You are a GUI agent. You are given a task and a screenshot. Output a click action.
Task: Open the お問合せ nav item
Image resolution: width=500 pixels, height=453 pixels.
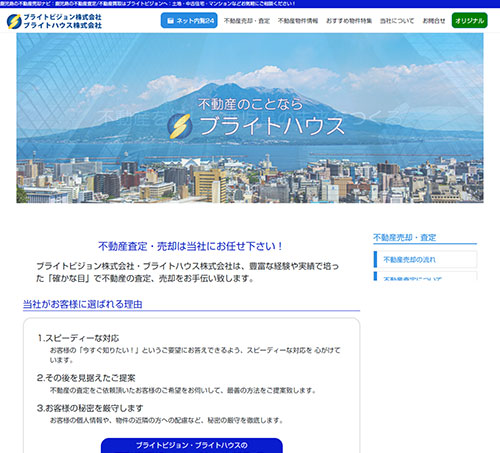point(434,21)
